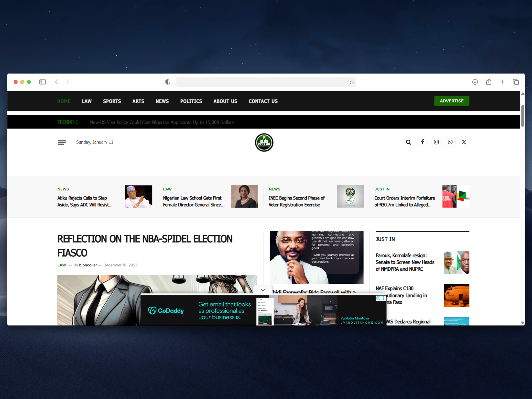Viewport: 532px width, 399px height.
Task: Open the NAF C130 aircraft thumbnail
Action: (457, 296)
